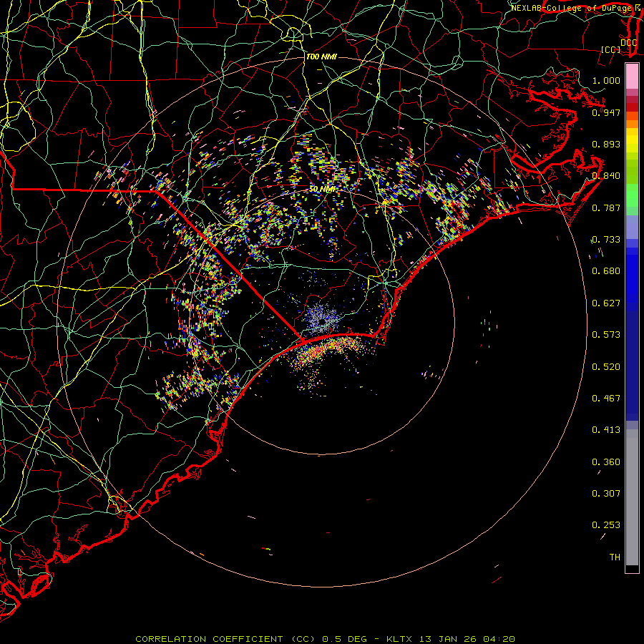Click the 13 JAN 26 date text
Image resolution: width=644 pixels, height=644 pixels.
coord(448,639)
